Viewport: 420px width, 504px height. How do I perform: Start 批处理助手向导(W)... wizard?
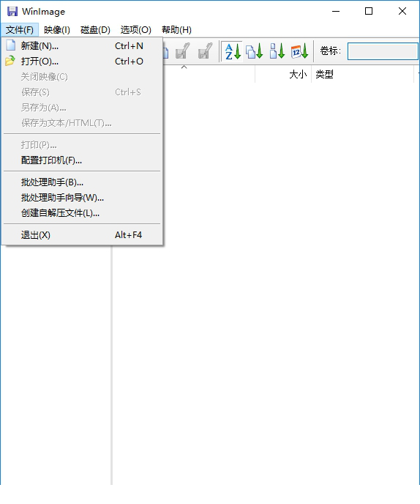point(82,197)
